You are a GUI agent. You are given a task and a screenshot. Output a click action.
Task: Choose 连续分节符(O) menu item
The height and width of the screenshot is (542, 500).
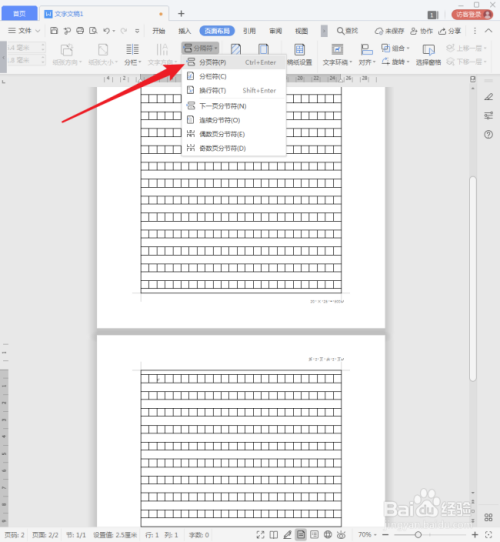click(234, 120)
